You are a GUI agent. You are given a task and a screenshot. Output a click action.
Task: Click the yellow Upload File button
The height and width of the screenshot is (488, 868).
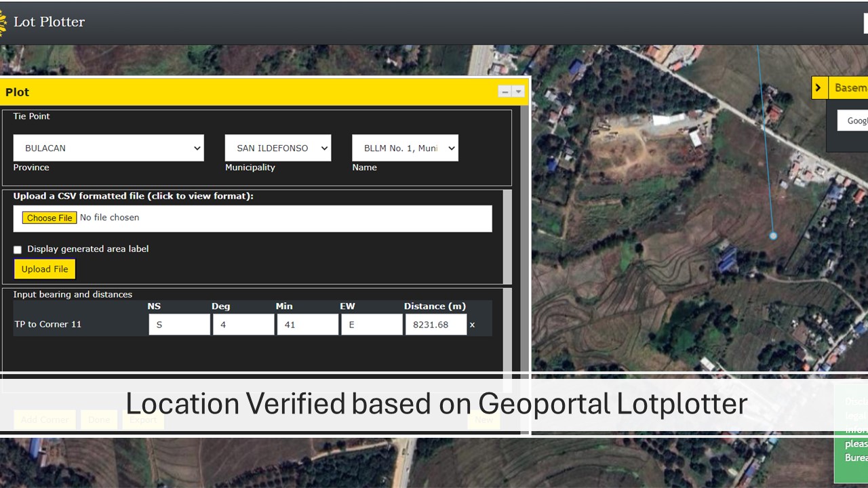45,269
